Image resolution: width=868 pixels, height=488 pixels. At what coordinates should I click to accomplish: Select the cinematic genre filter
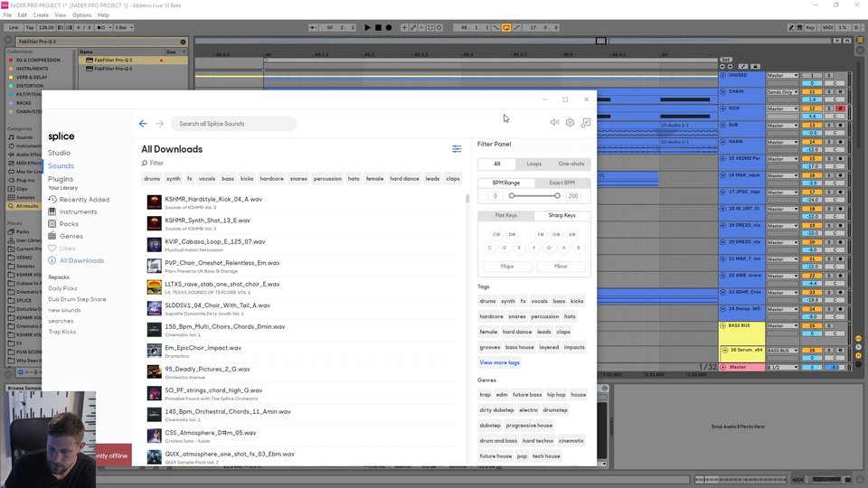tap(571, 441)
